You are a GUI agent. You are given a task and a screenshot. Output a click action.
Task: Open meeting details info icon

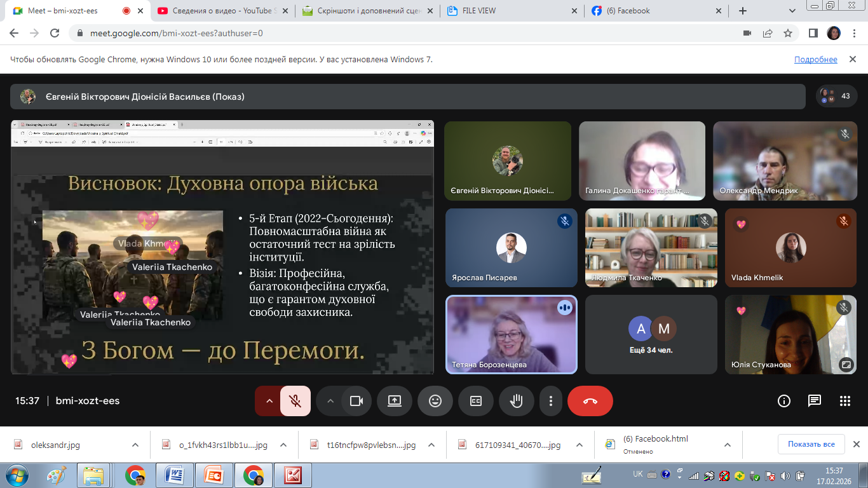click(x=783, y=401)
